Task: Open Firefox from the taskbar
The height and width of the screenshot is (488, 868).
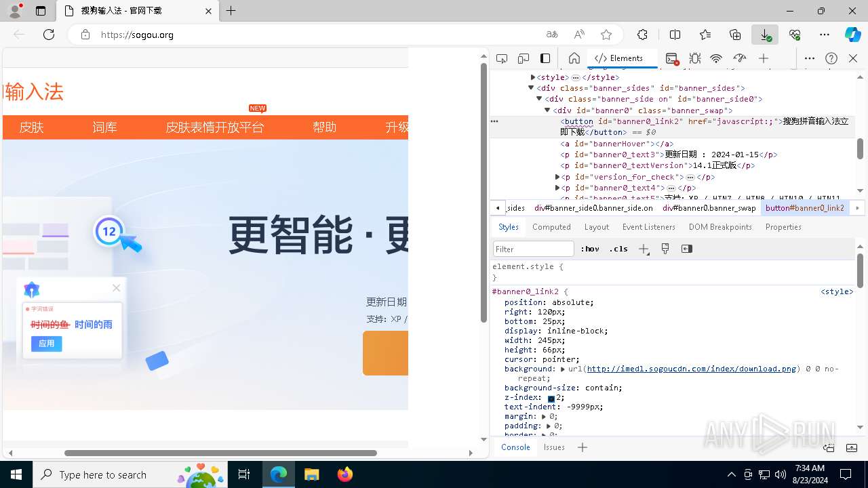Action: pyautogui.click(x=344, y=474)
